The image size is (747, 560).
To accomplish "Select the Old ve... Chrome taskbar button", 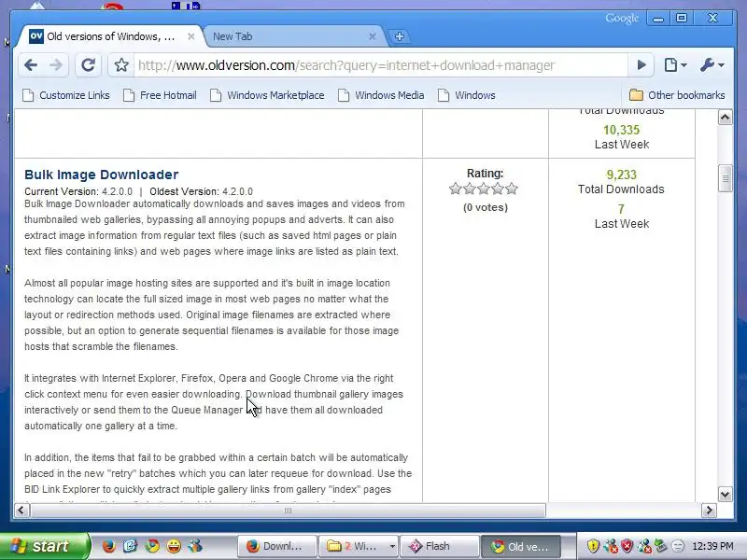I will pyautogui.click(x=521, y=546).
